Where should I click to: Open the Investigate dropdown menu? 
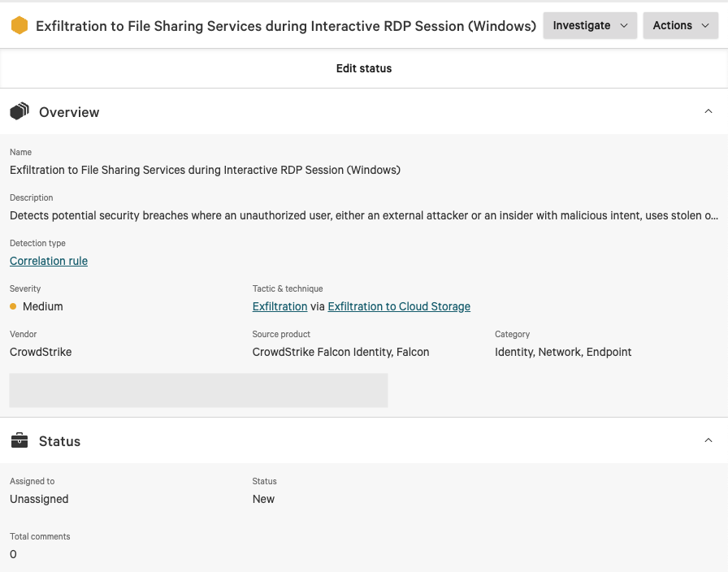(590, 25)
